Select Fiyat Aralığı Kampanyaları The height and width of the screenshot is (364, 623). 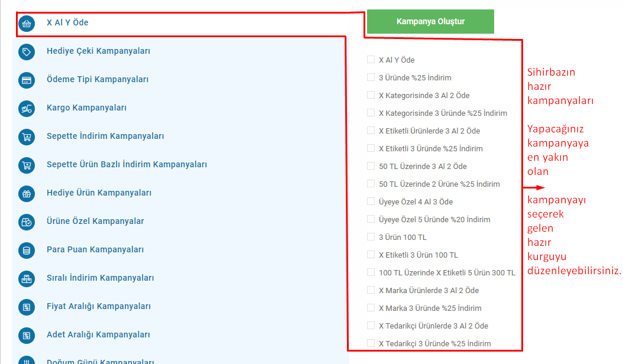pyautogui.click(x=99, y=306)
